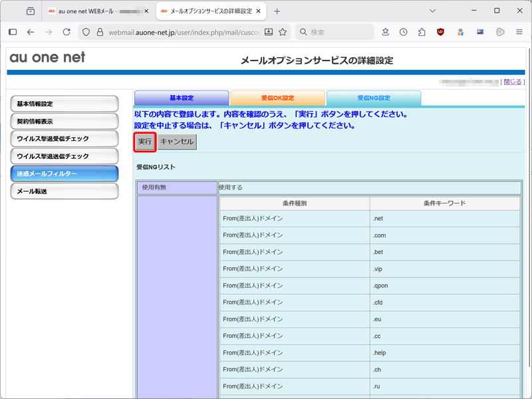The height and width of the screenshot is (399, 532).
Task: Reload the current page
Action: pyautogui.click(x=66, y=32)
